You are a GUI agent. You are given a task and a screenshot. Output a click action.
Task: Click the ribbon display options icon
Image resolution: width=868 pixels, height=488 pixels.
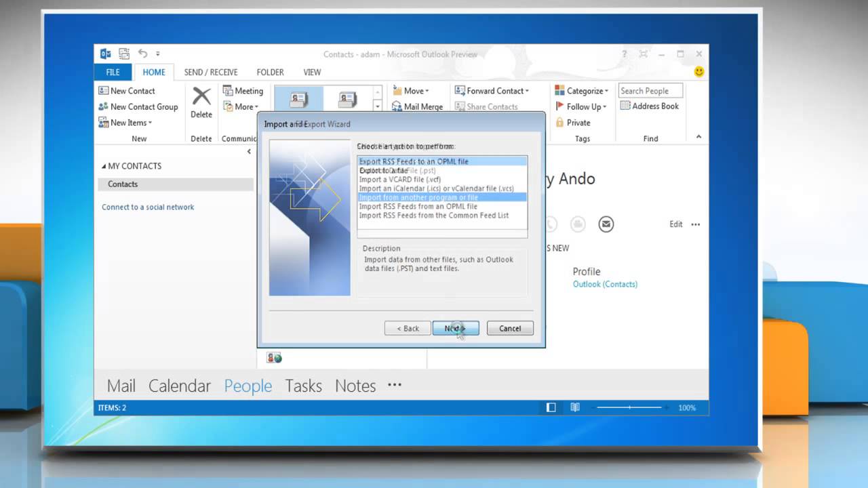pyautogui.click(x=643, y=54)
